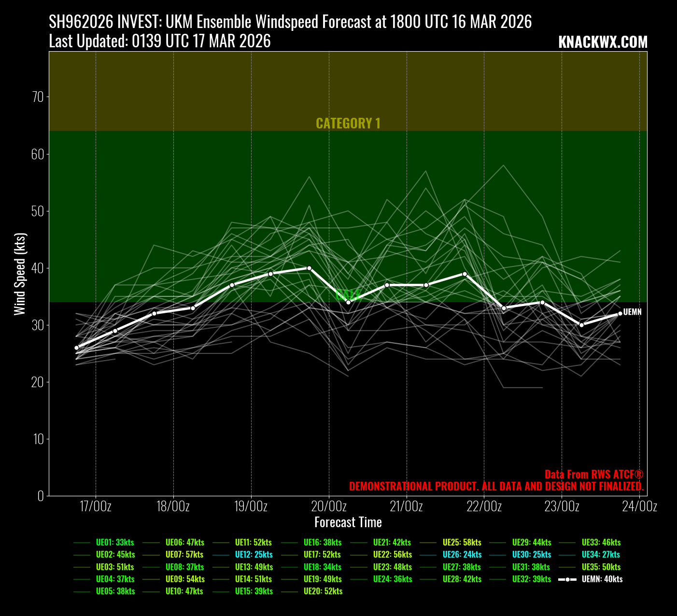This screenshot has height=616, width=677.
Task: Click the UEMN mean peak marker at 40kts
Action: click(x=309, y=268)
